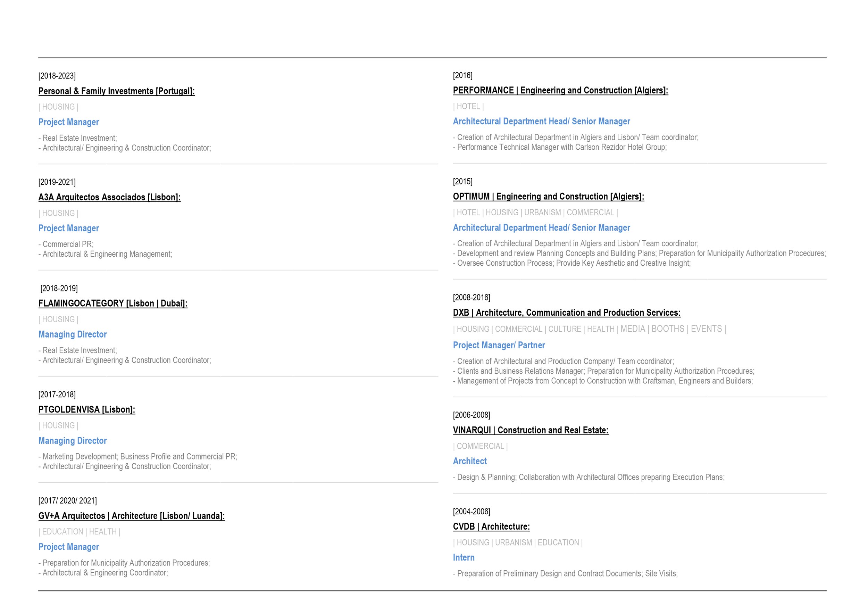Screen dimensions: 868x614
Task: Select the [2017/ 2020/ 2021] date label
Action: point(67,500)
